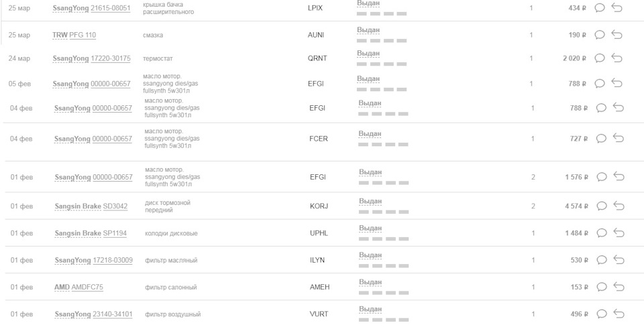Open comment bubble on the термостат row

click(600, 58)
